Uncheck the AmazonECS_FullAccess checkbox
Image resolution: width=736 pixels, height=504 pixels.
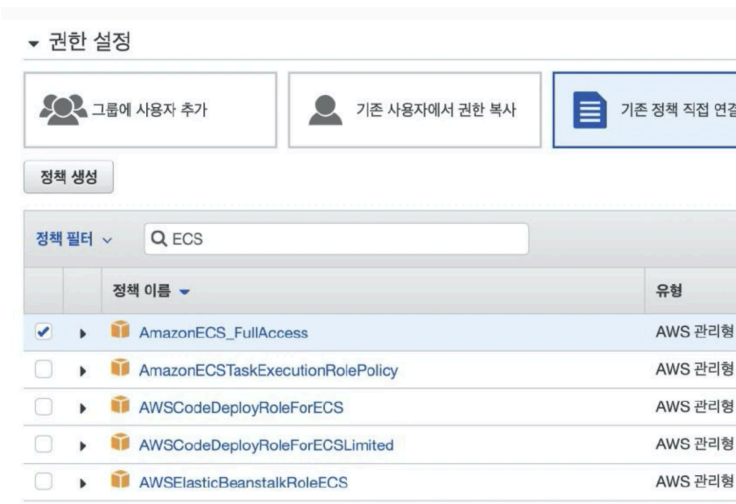tap(43, 332)
